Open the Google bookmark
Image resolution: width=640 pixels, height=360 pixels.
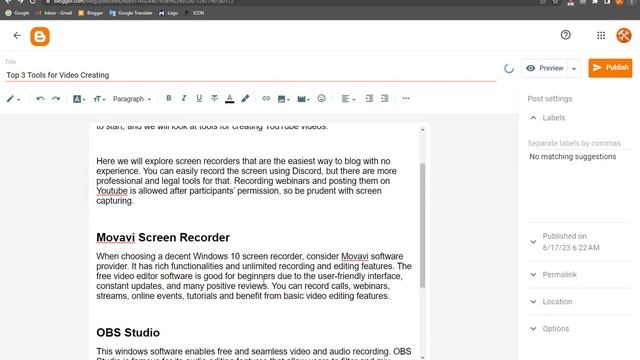point(17,13)
